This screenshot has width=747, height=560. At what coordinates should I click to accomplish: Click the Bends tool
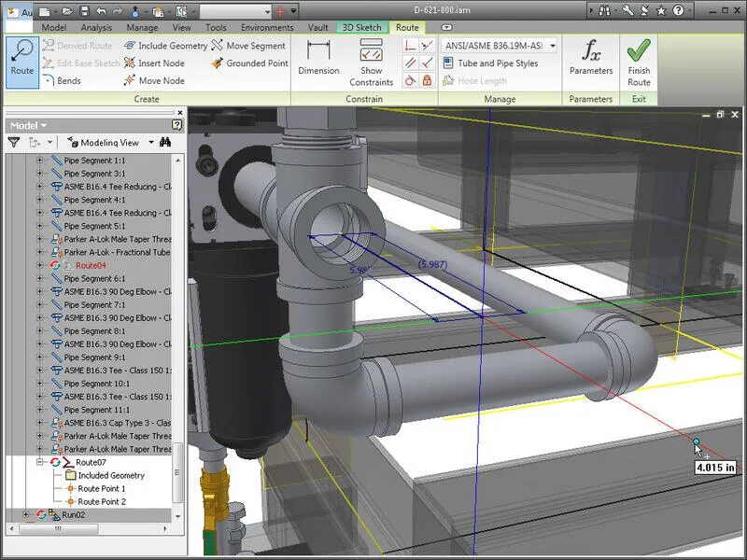coord(62,81)
